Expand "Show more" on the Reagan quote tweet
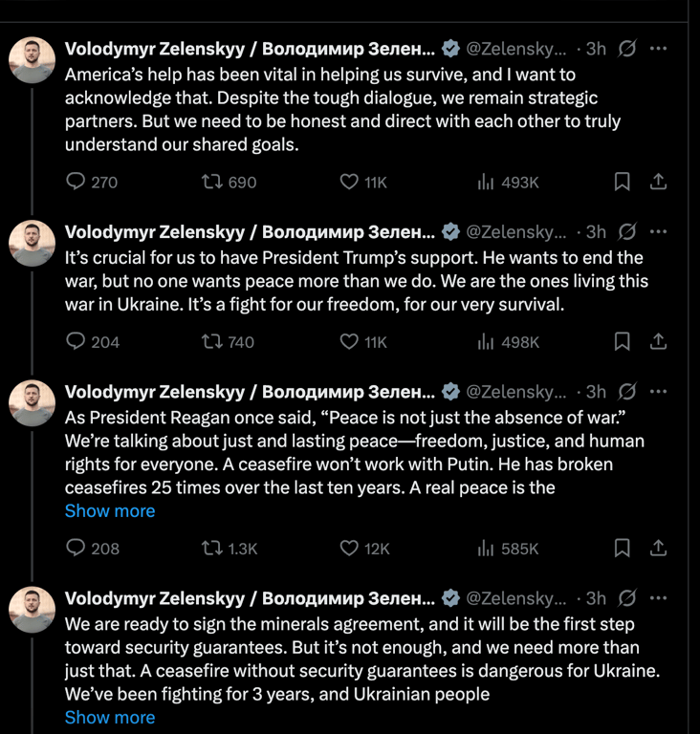700x734 pixels. pos(110,511)
